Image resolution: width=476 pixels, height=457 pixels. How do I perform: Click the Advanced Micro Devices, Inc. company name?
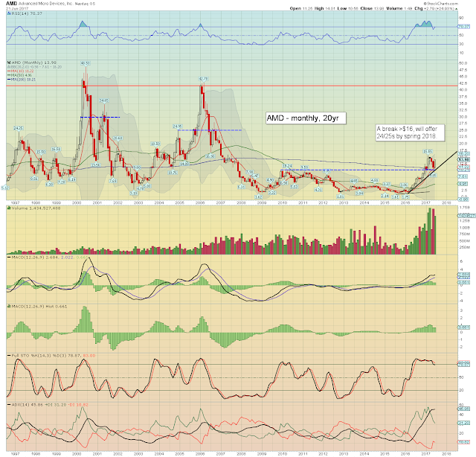tap(45, 4)
